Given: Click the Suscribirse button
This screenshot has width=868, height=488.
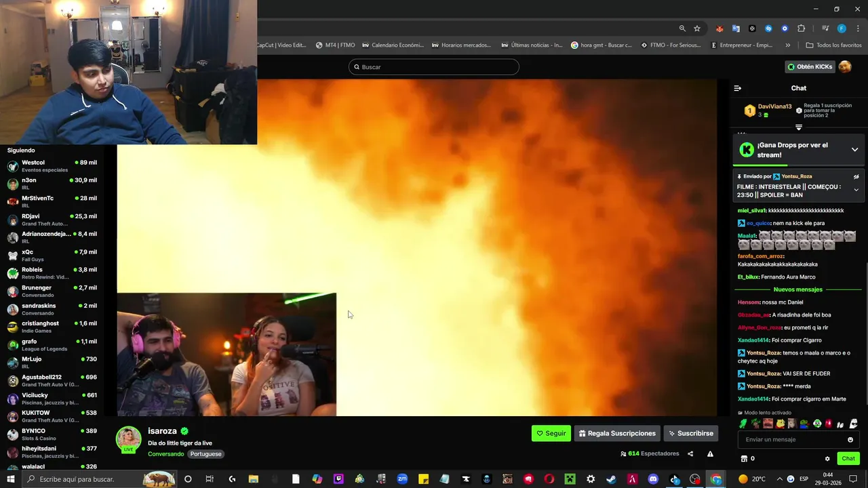Looking at the screenshot, I should point(690,433).
